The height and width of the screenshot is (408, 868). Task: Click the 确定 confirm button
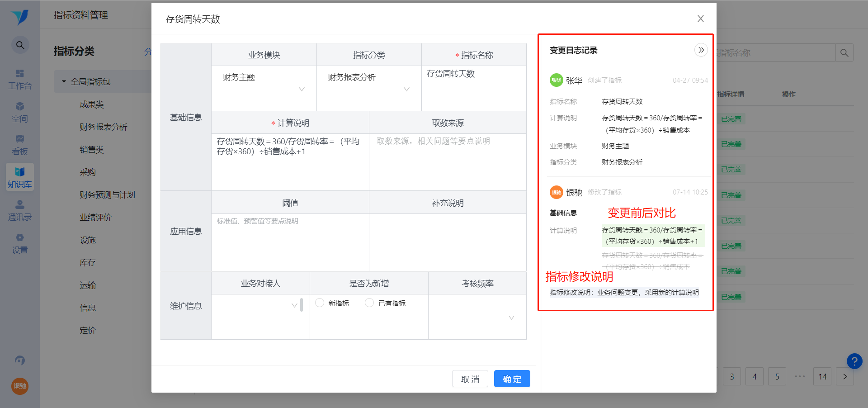pos(512,379)
